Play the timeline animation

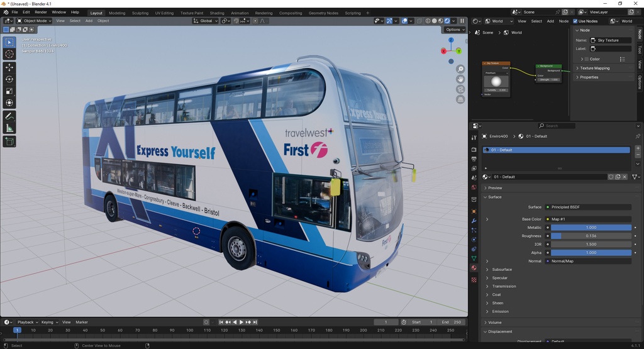[241, 322]
